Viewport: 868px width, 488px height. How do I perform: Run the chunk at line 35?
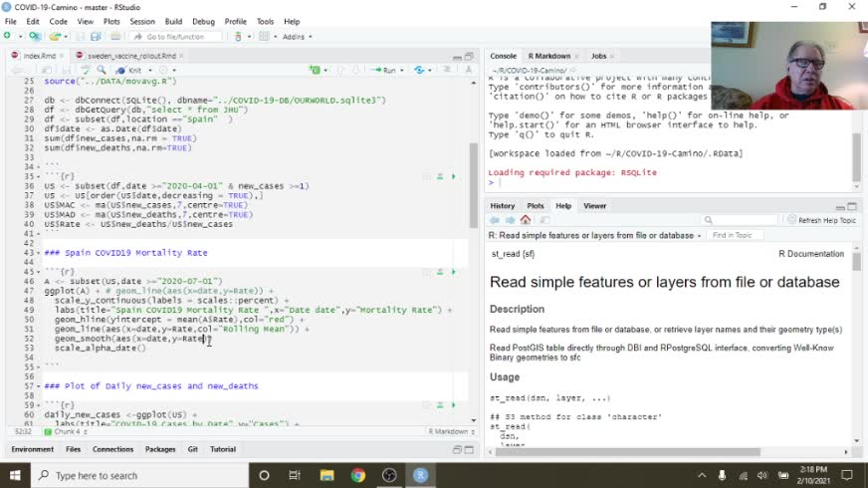click(453, 176)
